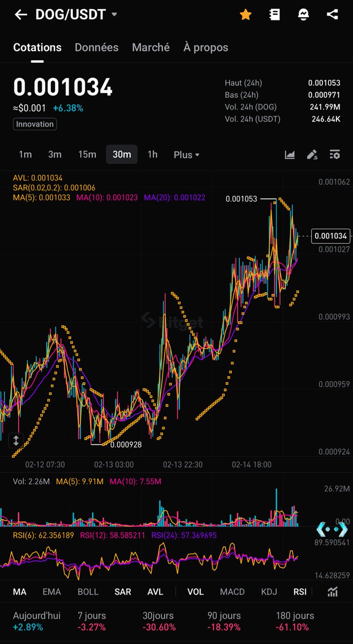The image size is (353, 644).
Task: Tap the MA(20): 0.001022 legend
Action: pyautogui.click(x=175, y=197)
